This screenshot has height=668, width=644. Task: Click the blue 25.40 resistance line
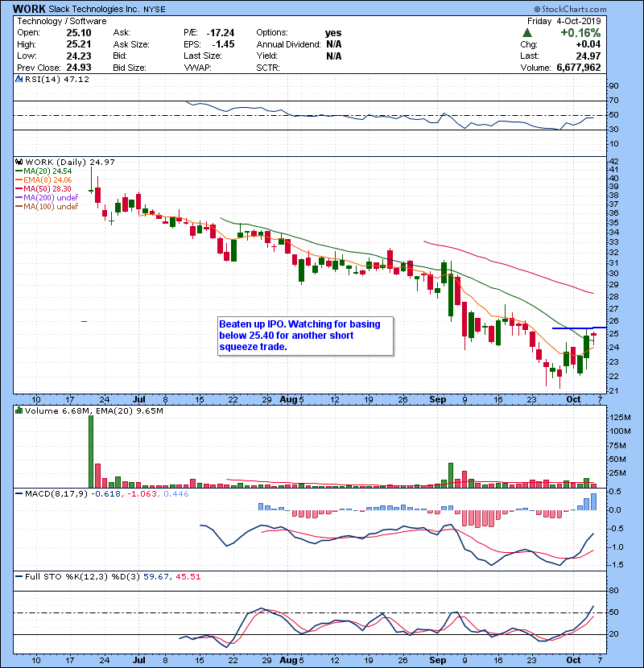click(580, 328)
